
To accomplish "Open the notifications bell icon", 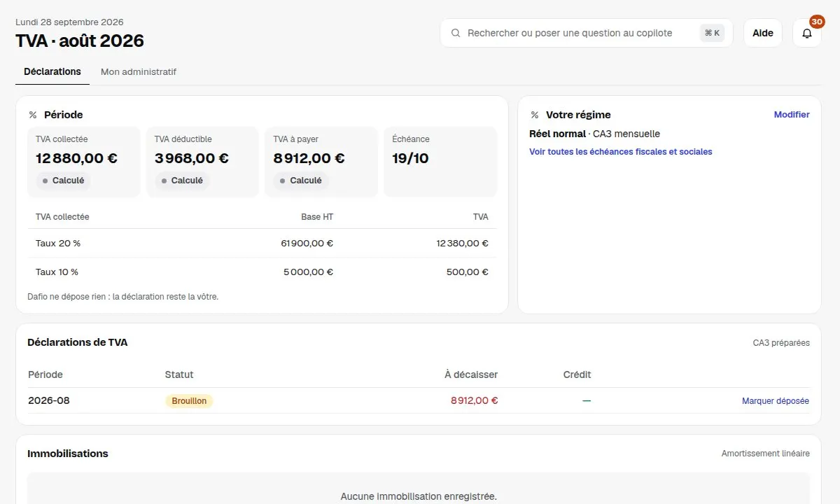I will coord(807,33).
